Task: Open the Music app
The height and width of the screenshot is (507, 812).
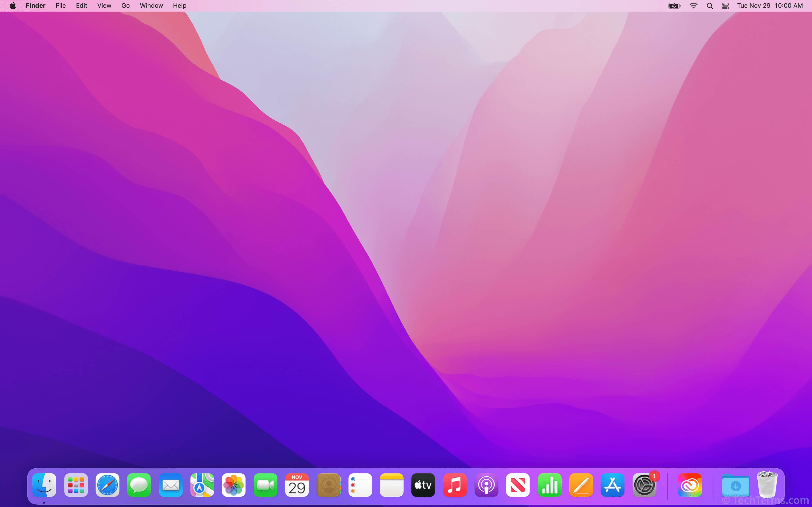Action: click(454, 485)
